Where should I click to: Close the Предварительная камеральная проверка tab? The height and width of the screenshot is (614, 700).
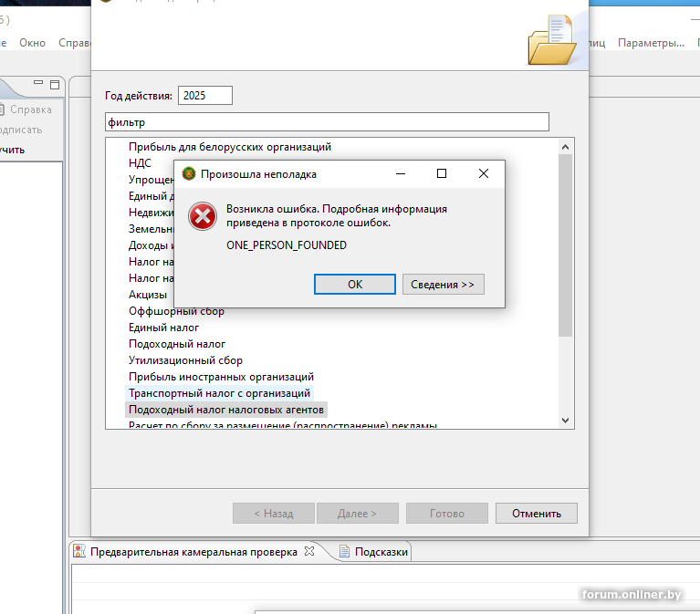[x=308, y=552]
